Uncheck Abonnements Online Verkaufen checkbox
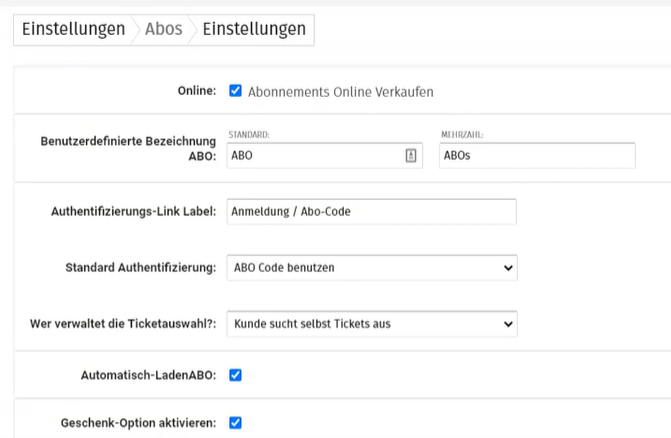 click(x=235, y=91)
